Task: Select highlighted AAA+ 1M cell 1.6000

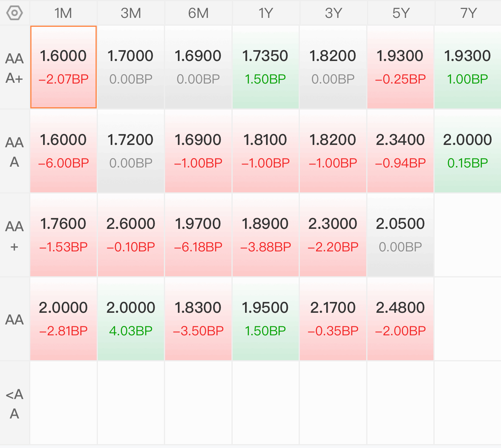Action: (x=63, y=67)
